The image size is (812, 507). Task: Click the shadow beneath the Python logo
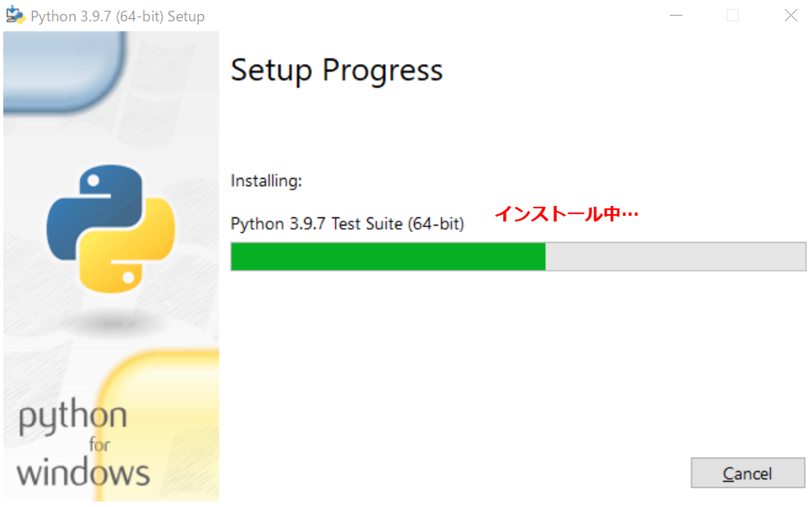click(110, 324)
